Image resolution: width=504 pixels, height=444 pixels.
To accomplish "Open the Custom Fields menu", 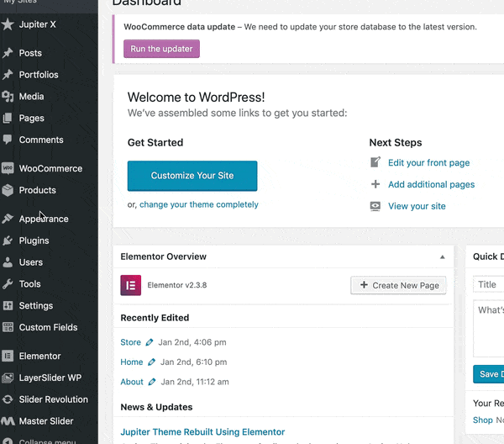I will [x=48, y=327].
